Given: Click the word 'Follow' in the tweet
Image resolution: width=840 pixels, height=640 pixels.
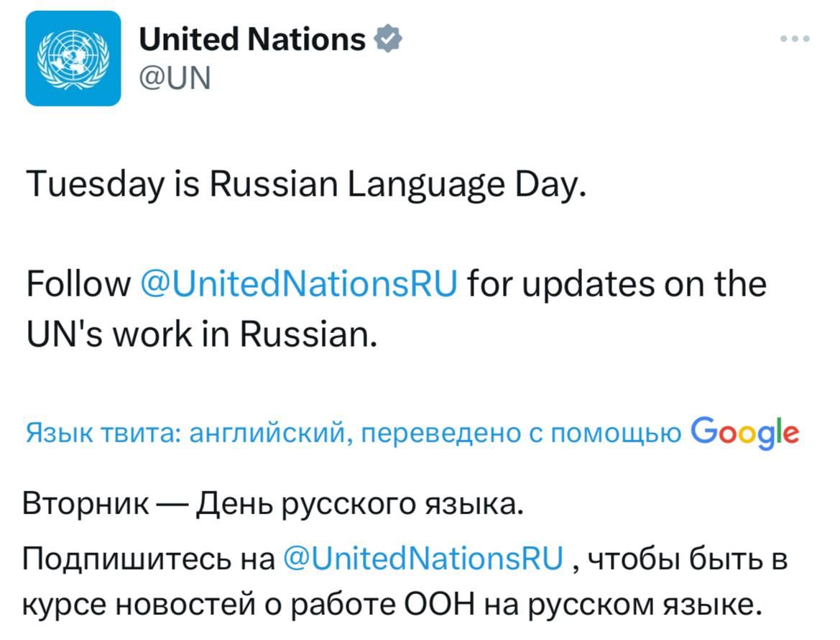Looking at the screenshot, I should 78,284.
